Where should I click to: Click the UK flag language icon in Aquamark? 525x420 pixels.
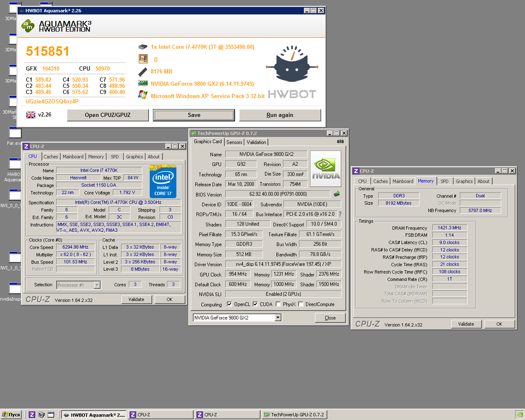click(31, 115)
